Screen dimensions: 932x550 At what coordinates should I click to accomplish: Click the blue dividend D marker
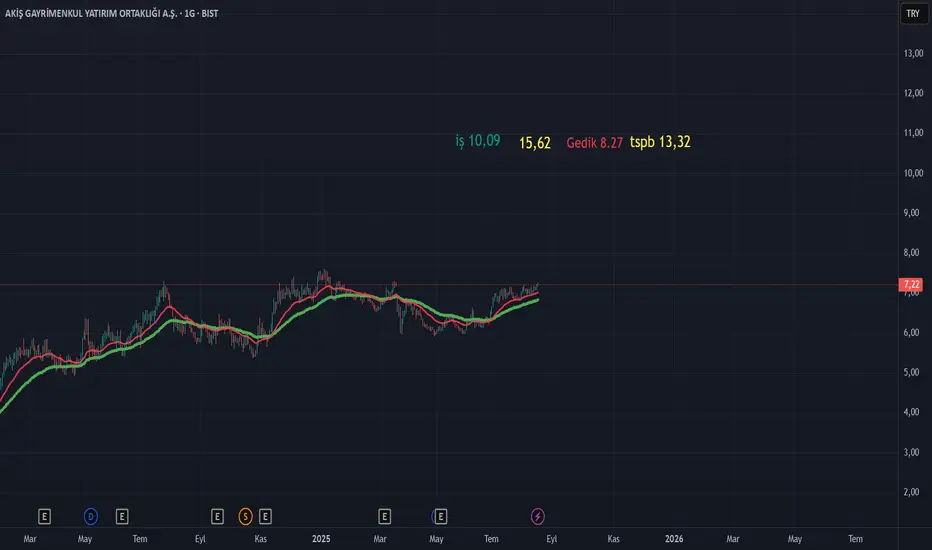90,516
